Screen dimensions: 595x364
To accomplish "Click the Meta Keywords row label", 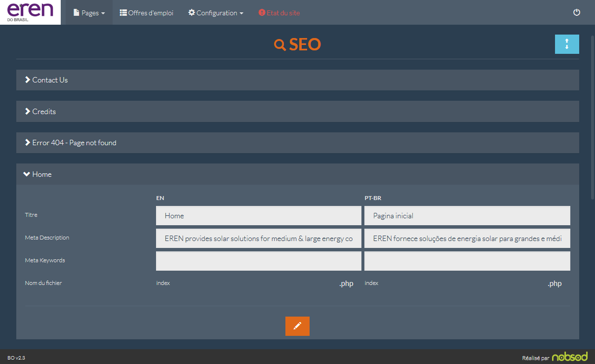I will pos(45,260).
